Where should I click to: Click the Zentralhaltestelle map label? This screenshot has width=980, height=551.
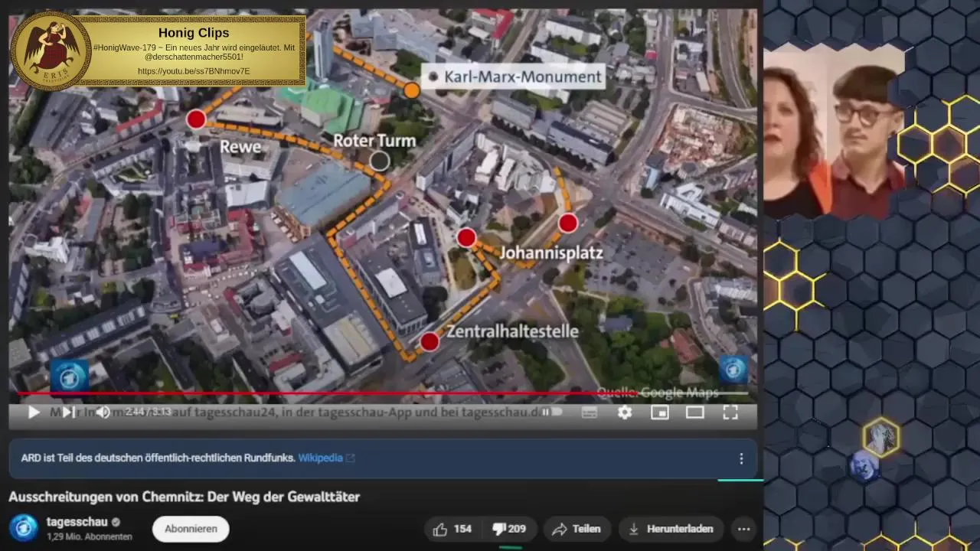click(x=512, y=331)
